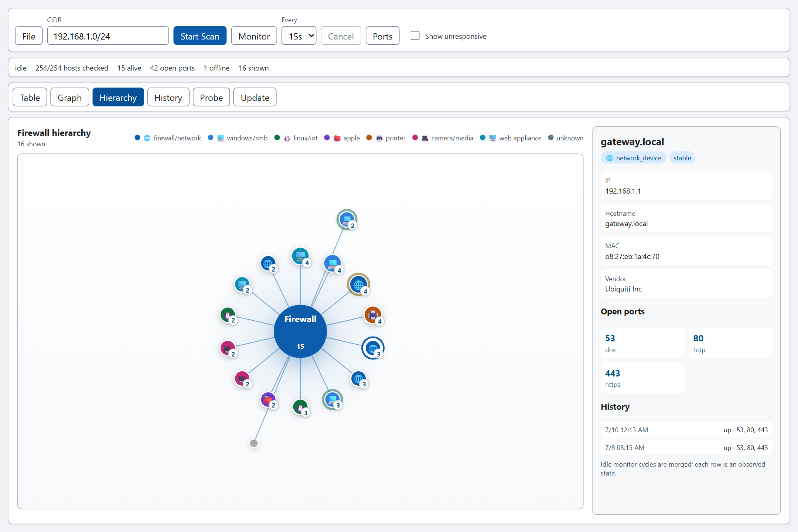Click the network_device tag chip

click(633, 158)
